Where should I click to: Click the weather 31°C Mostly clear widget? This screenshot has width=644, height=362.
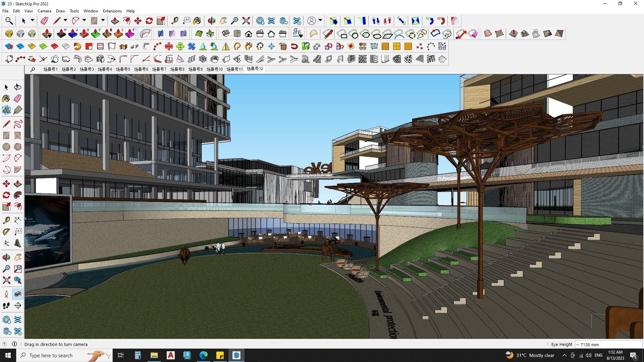tap(530, 355)
